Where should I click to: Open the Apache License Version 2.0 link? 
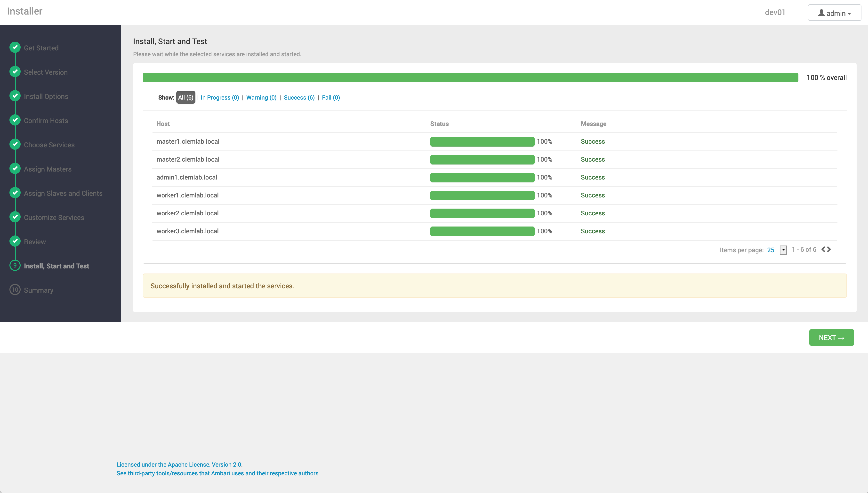coord(180,465)
